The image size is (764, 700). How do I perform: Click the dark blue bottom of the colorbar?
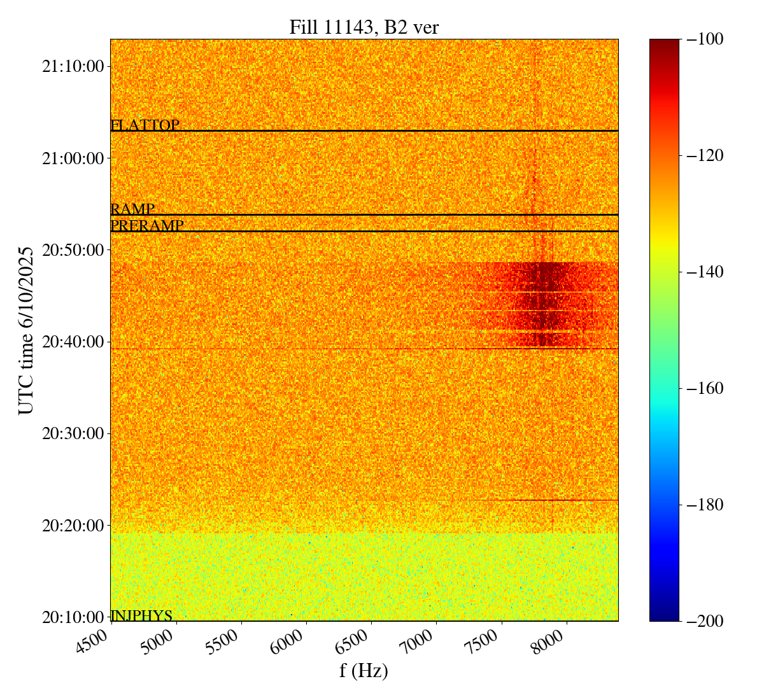click(x=664, y=615)
